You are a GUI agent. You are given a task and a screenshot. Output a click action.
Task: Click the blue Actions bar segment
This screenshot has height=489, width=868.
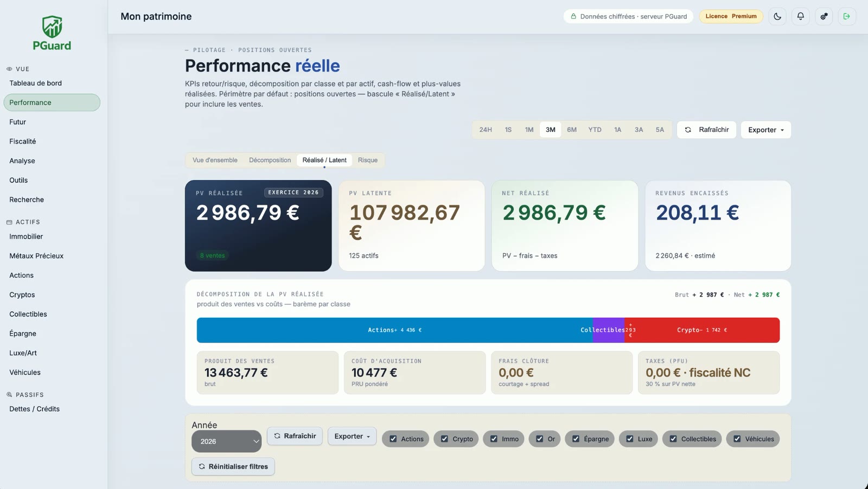395,330
